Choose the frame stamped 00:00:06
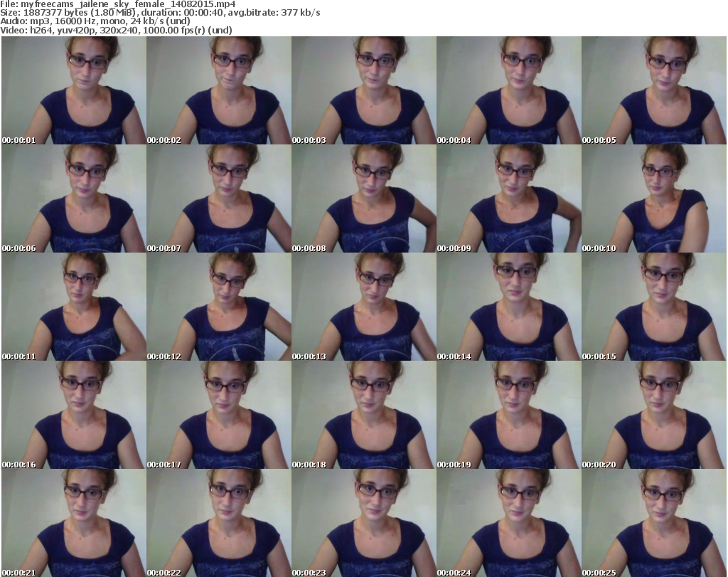This screenshot has width=728, height=577. 74,198
